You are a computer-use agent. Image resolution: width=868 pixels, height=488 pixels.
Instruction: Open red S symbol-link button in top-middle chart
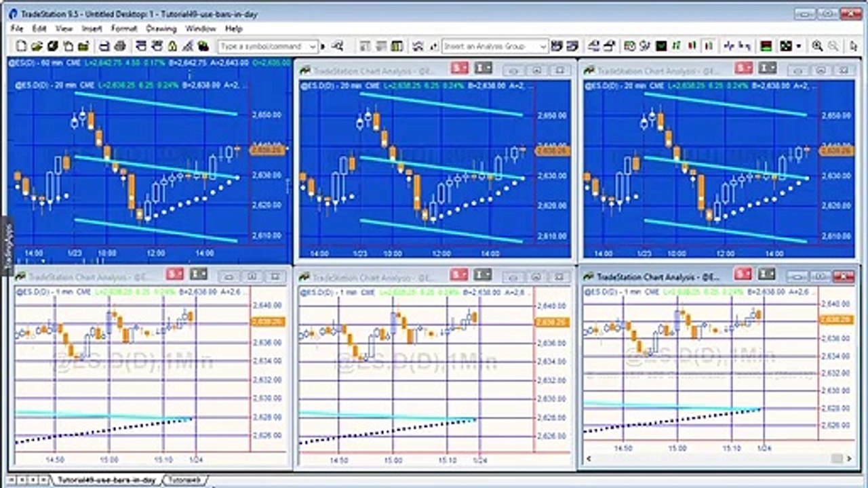coord(460,68)
